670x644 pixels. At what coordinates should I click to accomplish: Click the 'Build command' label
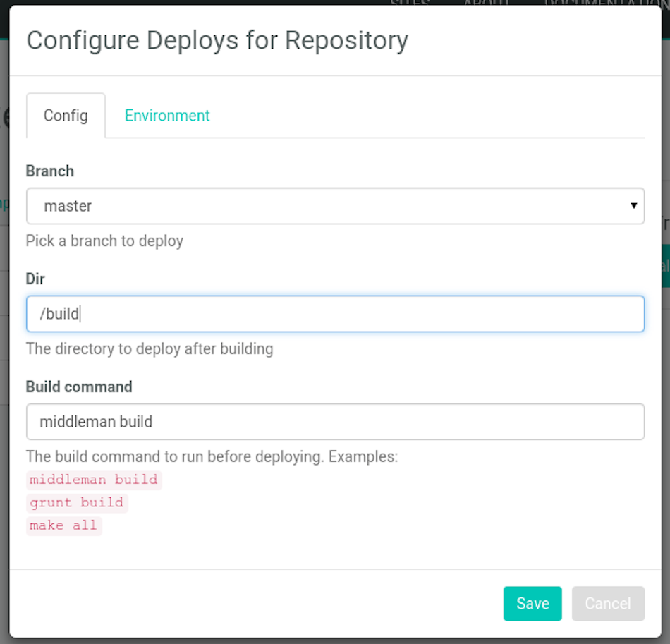click(x=79, y=387)
